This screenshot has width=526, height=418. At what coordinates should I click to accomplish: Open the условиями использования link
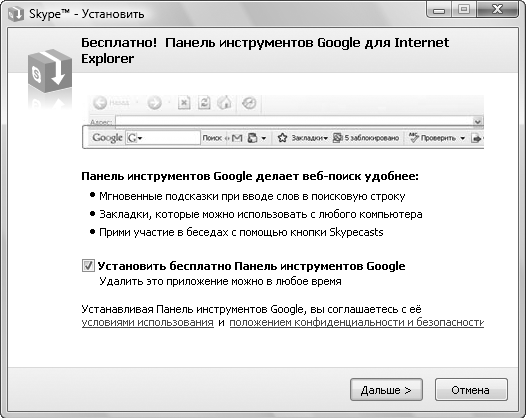pos(148,322)
